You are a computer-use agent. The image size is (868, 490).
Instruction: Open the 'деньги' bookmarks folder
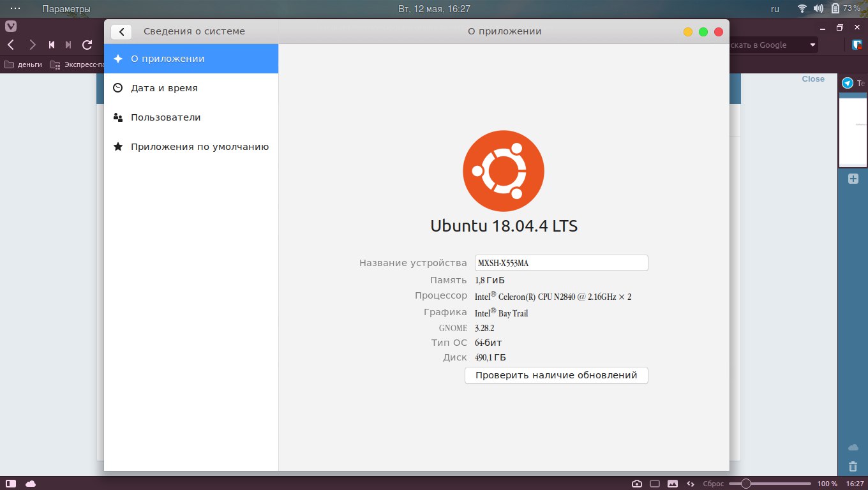pyautogui.click(x=23, y=64)
